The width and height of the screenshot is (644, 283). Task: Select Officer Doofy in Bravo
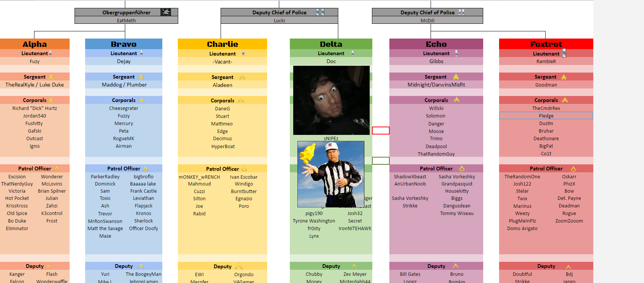coord(143,228)
